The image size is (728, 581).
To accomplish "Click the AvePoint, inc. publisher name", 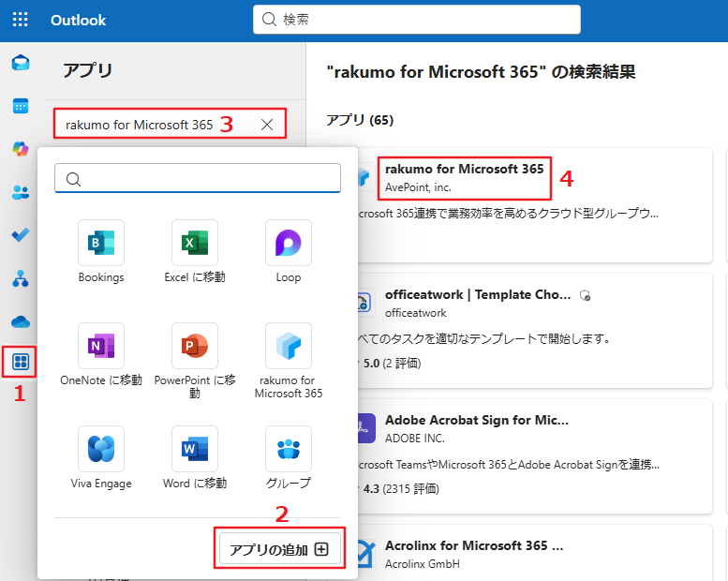I will point(418,187).
